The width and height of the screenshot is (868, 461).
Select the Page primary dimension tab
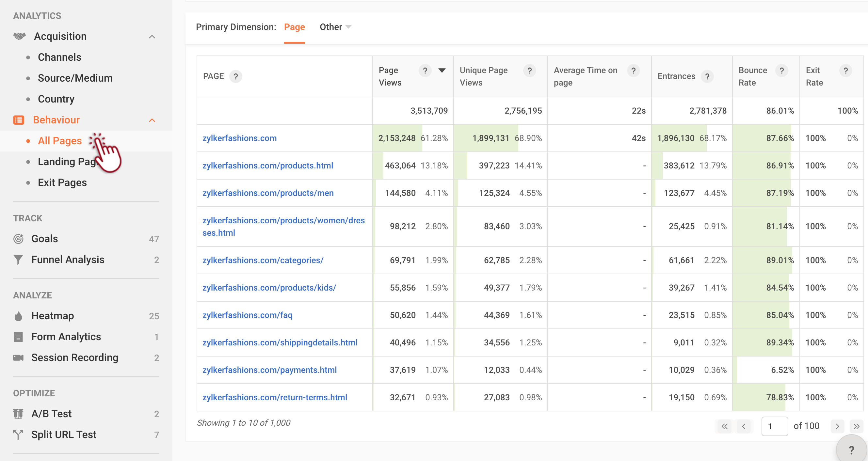click(x=294, y=27)
